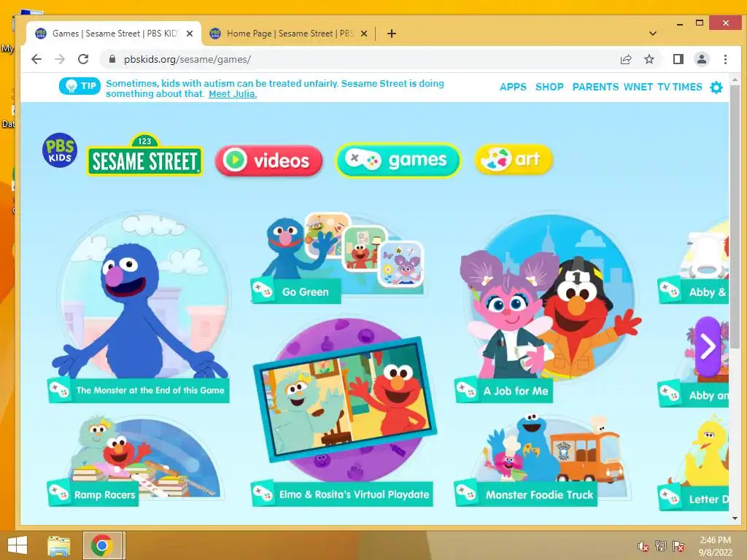
Task: Click the purple next arrow on game carousel
Action: click(x=708, y=346)
